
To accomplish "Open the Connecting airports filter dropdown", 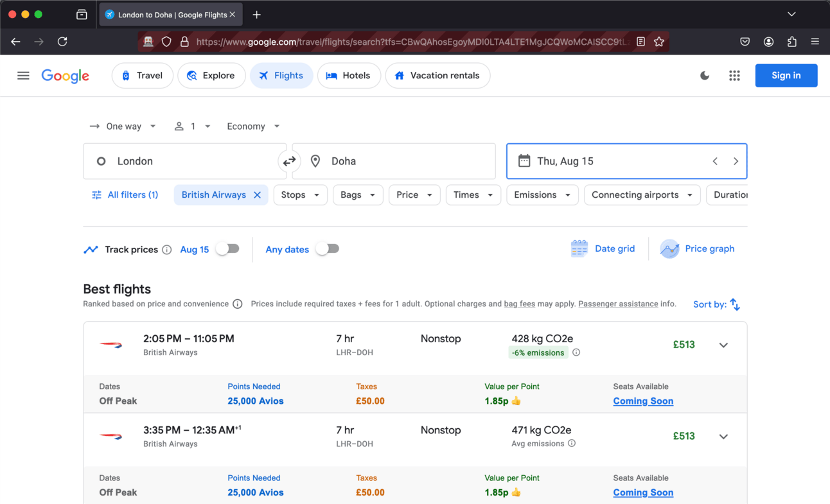I will pyautogui.click(x=642, y=195).
